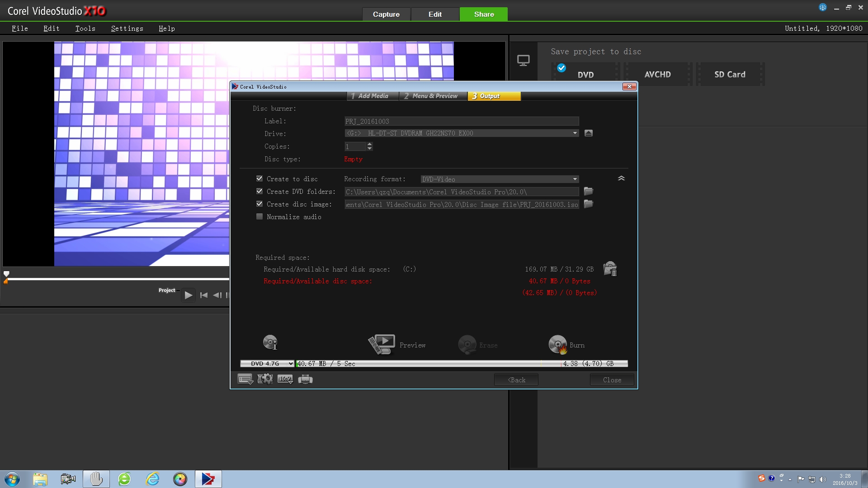The image size is (868, 488).
Task: Click the step 3 Output tab
Action: tap(494, 96)
